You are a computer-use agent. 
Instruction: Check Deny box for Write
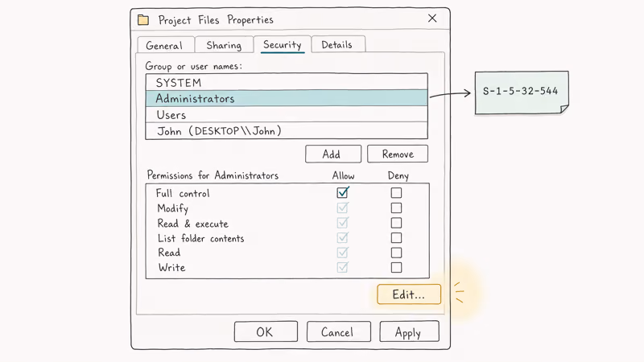pos(396,268)
